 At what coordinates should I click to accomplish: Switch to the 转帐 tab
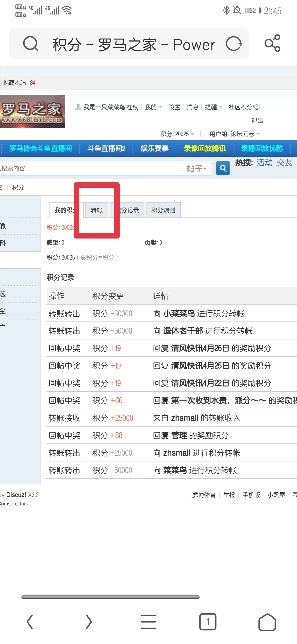[x=97, y=210]
